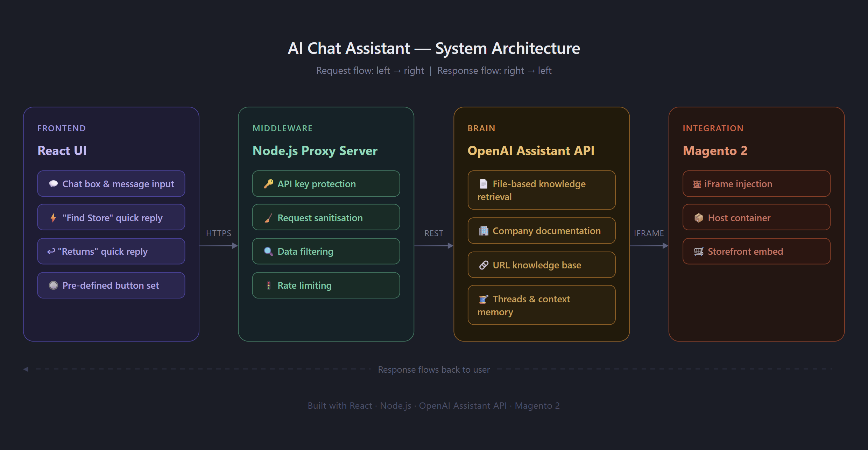Click the MIDDLEWARE section label
868x450 pixels.
(x=283, y=128)
